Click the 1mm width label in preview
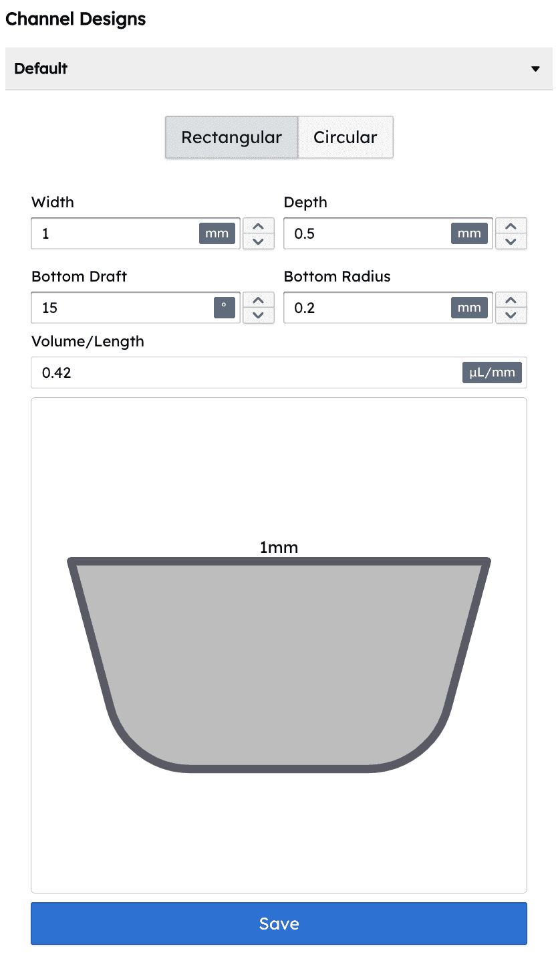Screen dimensions: 560x955 [279, 548]
